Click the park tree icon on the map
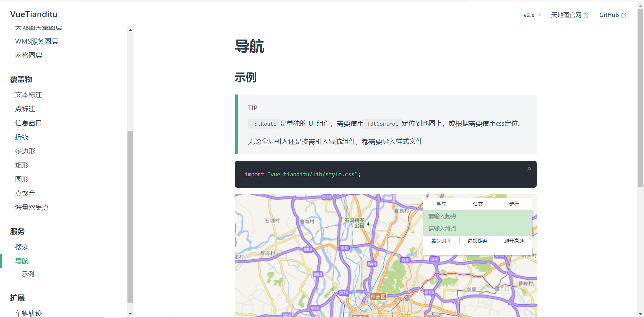Viewport: 644px width, 318px height. pyautogui.click(x=368, y=224)
